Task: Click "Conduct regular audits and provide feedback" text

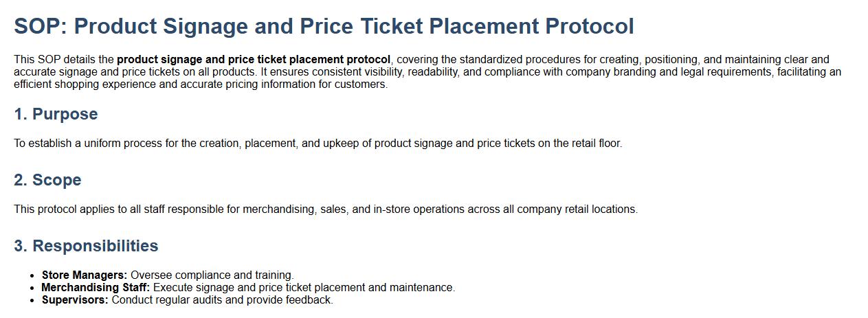Action: [x=221, y=300]
